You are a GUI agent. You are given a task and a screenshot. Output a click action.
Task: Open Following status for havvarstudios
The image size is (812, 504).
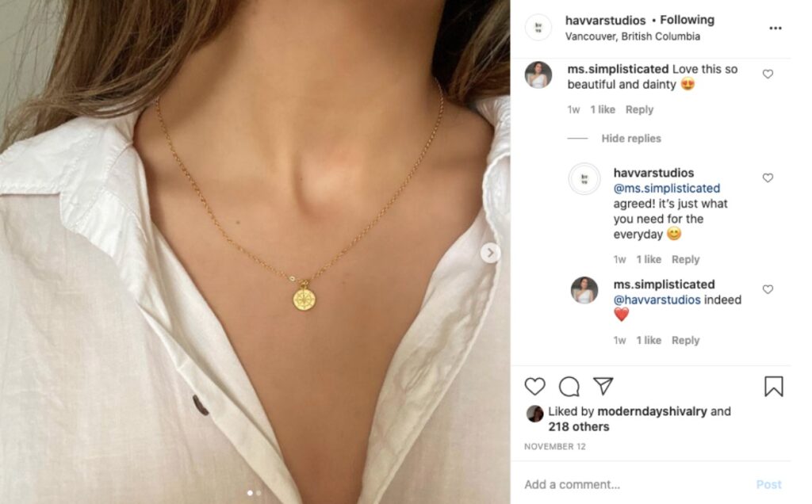[x=688, y=20]
